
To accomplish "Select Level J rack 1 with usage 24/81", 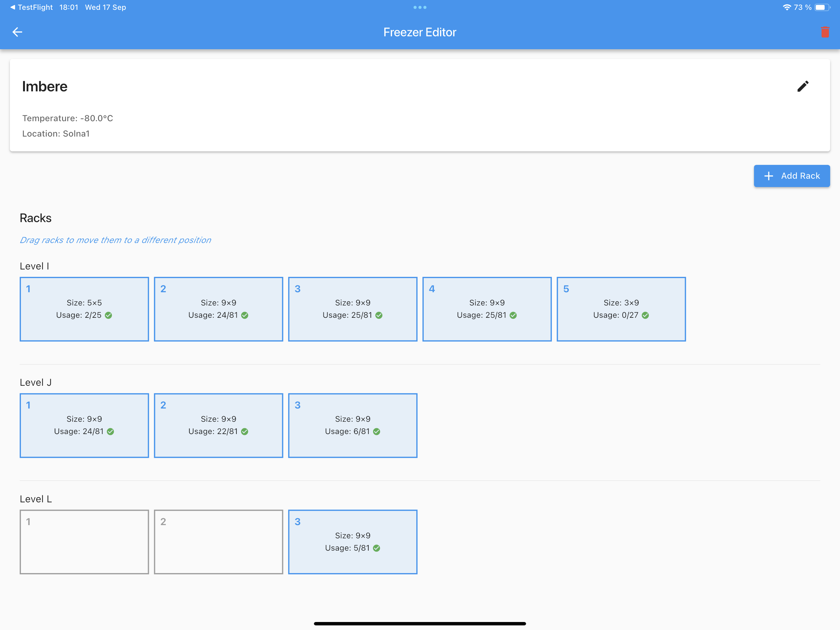I will pyautogui.click(x=84, y=425).
